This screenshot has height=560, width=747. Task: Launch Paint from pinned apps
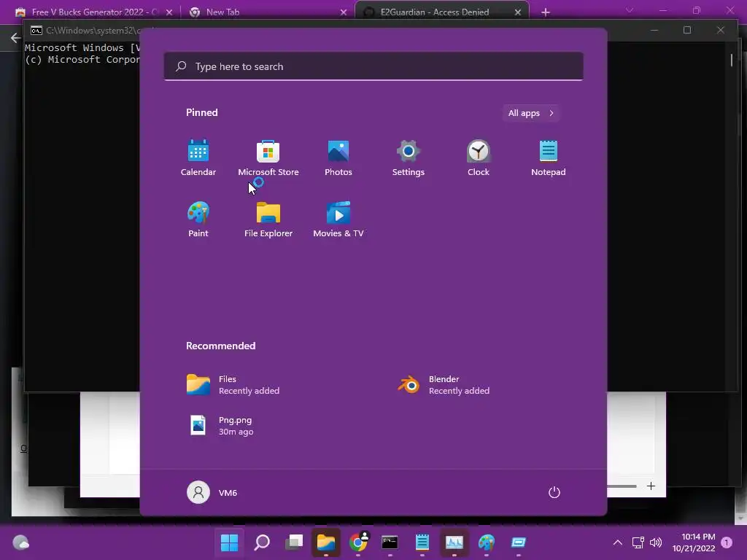click(x=198, y=219)
